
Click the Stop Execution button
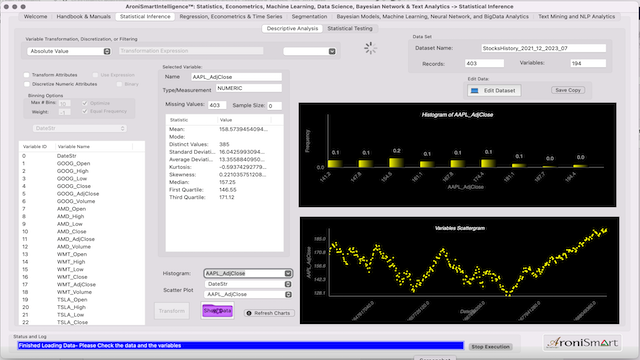pyautogui.click(x=491, y=347)
